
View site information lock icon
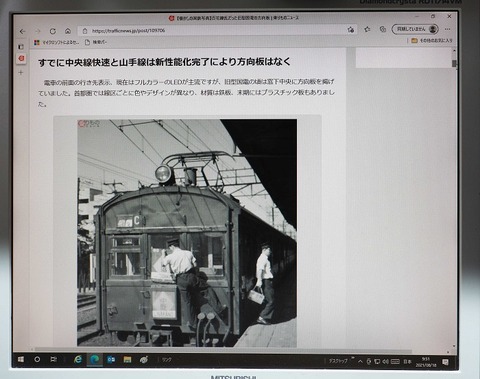85,31
